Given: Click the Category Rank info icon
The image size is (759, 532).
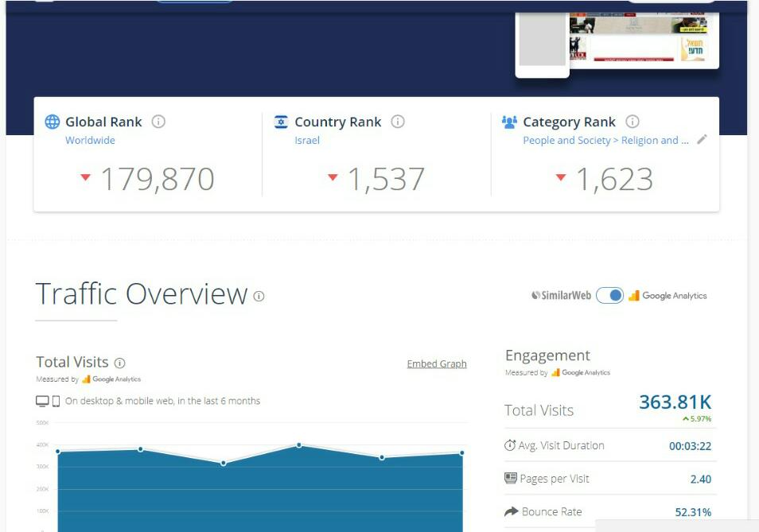Looking at the screenshot, I should pyautogui.click(x=632, y=122).
